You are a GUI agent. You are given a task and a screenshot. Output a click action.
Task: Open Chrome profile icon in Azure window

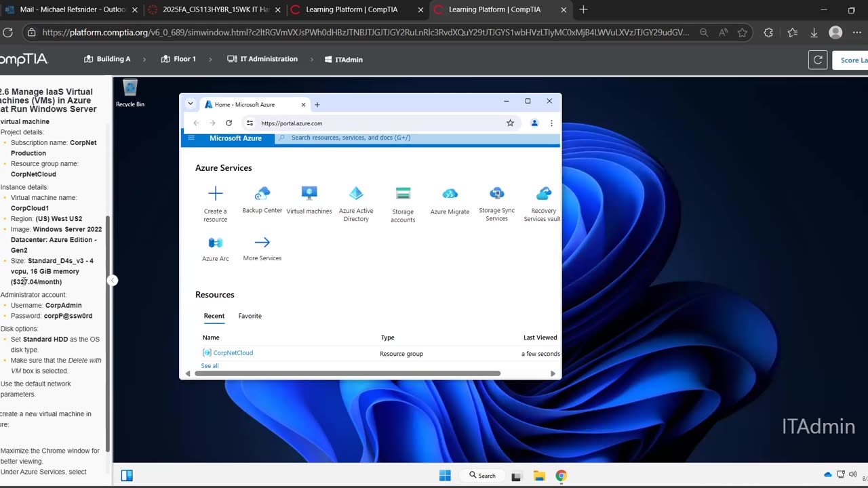click(x=534, y=123)
